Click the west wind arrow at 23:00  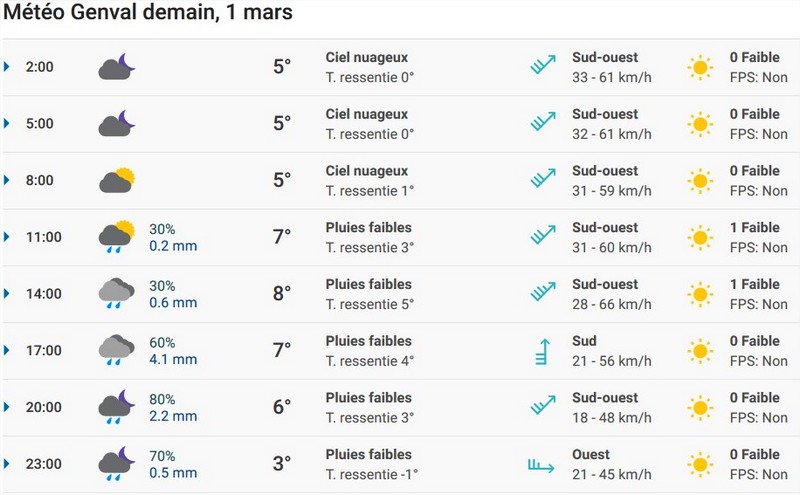[x=543, y=464]
